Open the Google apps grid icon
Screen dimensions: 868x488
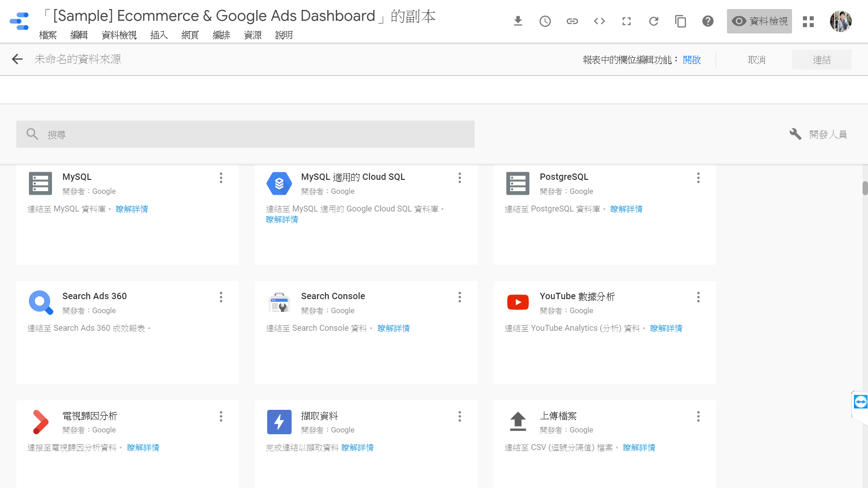[808, 22]
